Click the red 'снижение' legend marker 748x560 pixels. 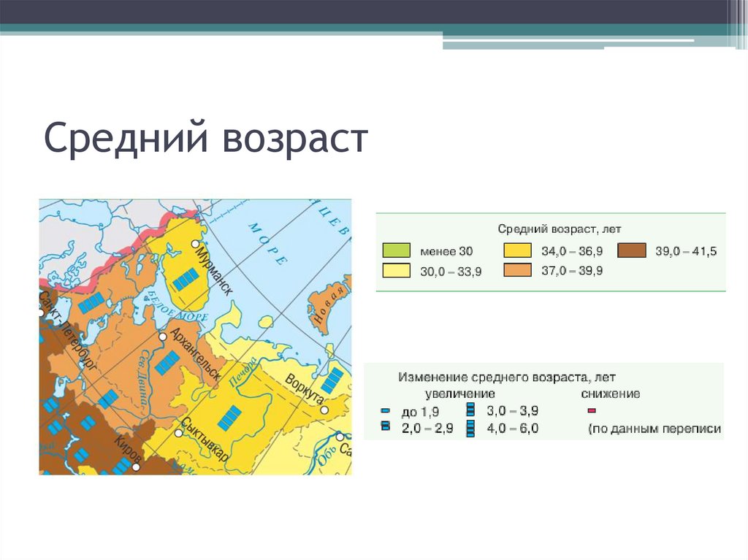coord(592,410)
